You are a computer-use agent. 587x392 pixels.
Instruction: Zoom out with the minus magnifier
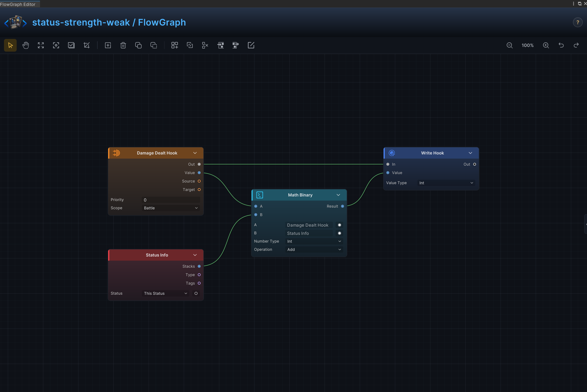510,45
